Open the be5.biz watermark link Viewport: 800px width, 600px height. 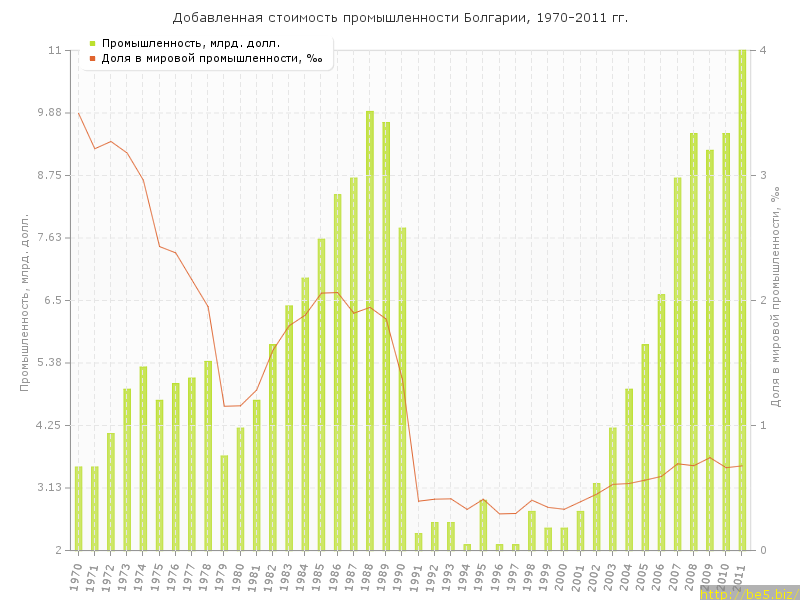point(748,593)
